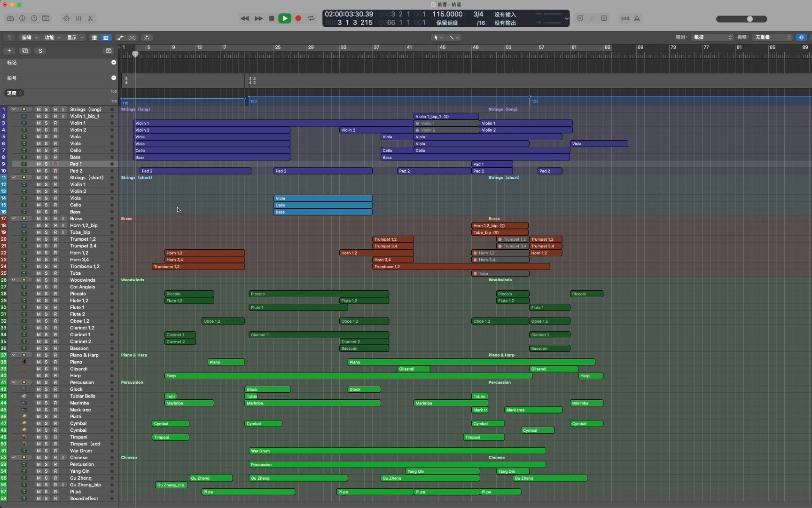Select the War Drum region

tap(397, 451)
